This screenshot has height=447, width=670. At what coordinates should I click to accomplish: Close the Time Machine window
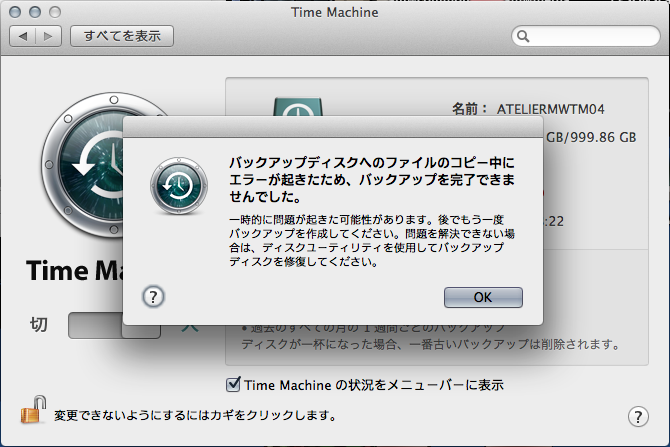pos(14,12)
